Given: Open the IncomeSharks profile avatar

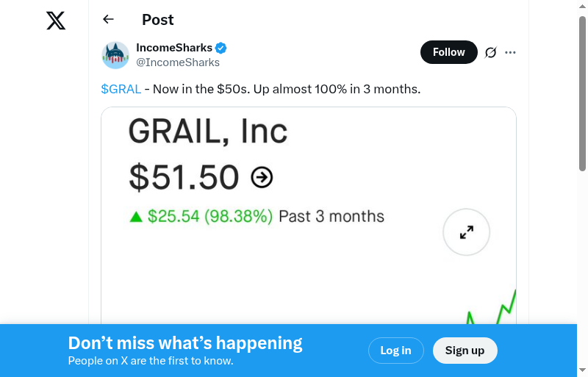Looking at the screenshot, I should [115, 55].
